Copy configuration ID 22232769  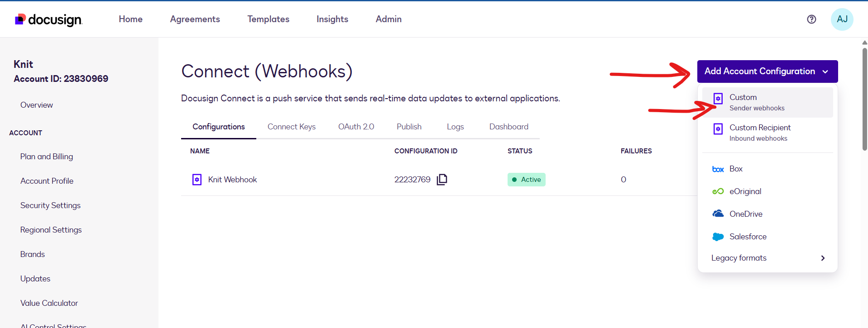pyautogui.click(x=442, y=180)
